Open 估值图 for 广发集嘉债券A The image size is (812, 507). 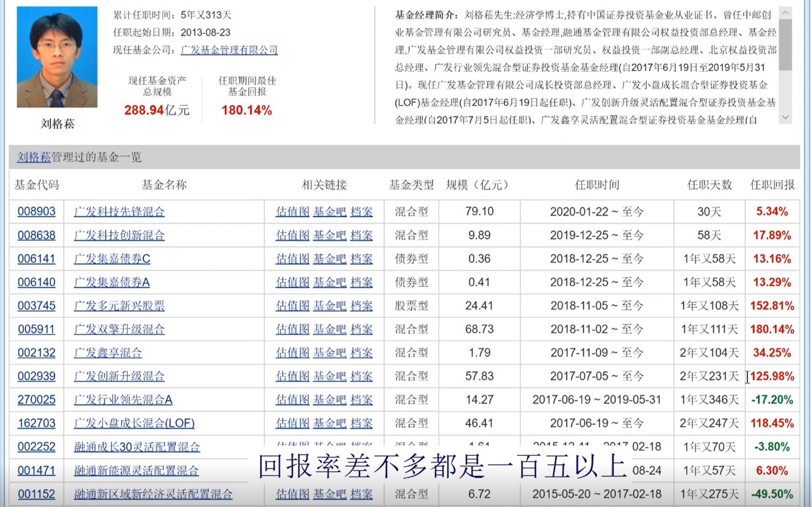292,283
